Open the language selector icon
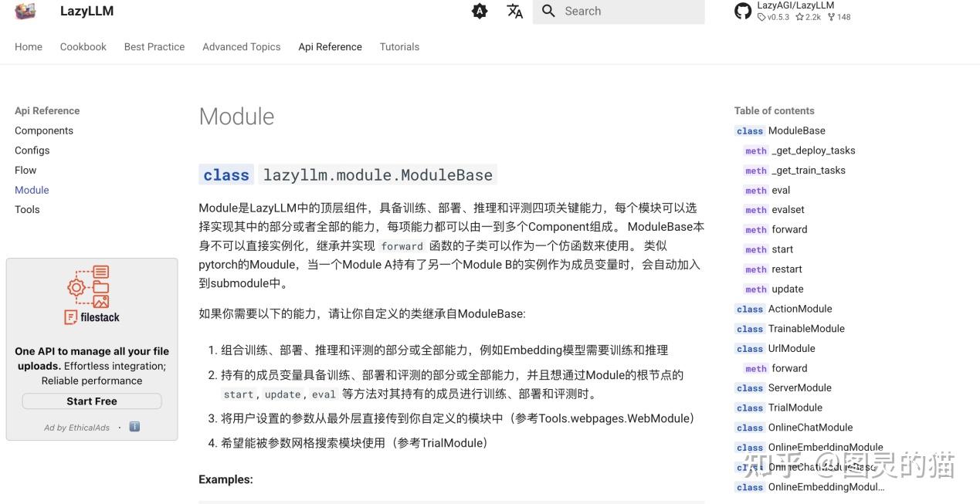The width and height of the screenshot is (980, 504). click(514, 11)
